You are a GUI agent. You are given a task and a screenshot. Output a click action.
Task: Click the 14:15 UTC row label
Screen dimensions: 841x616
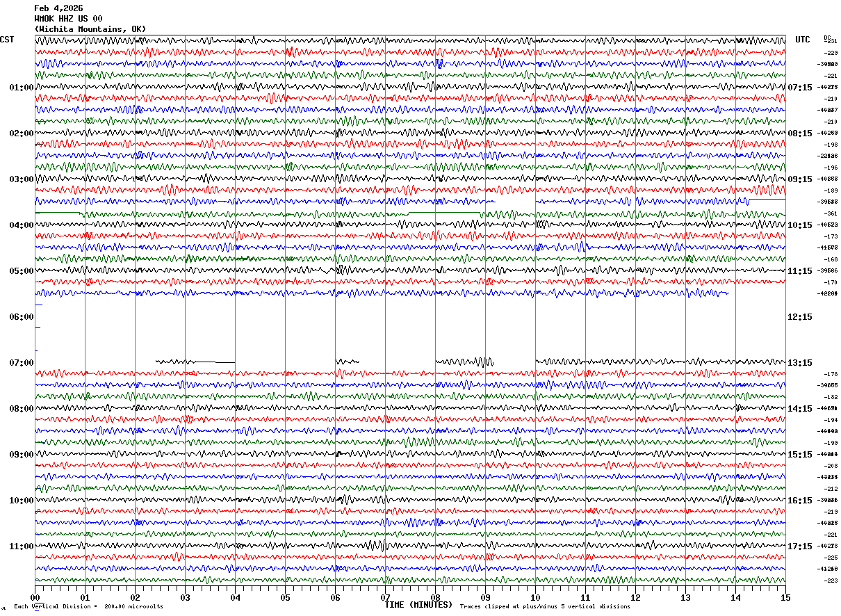800,409
